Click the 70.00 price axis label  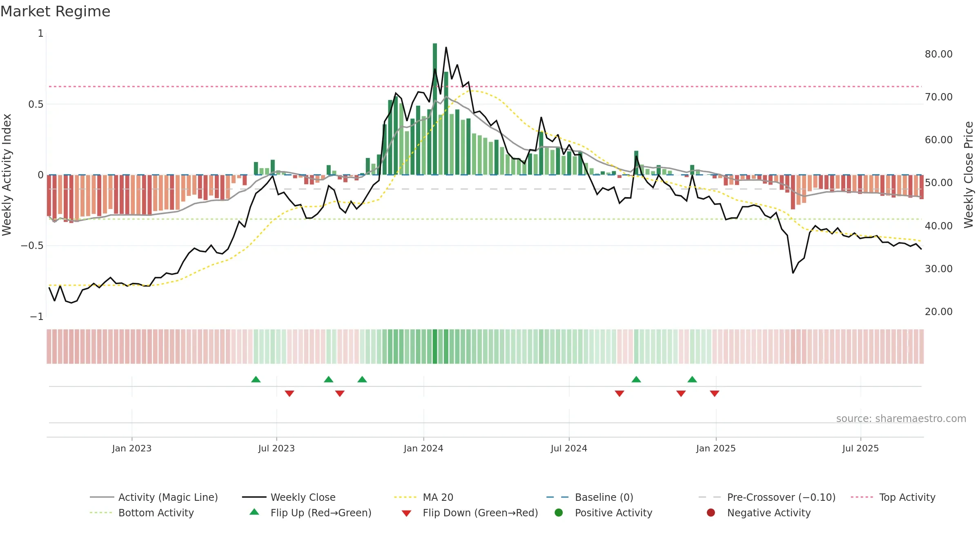939,97
